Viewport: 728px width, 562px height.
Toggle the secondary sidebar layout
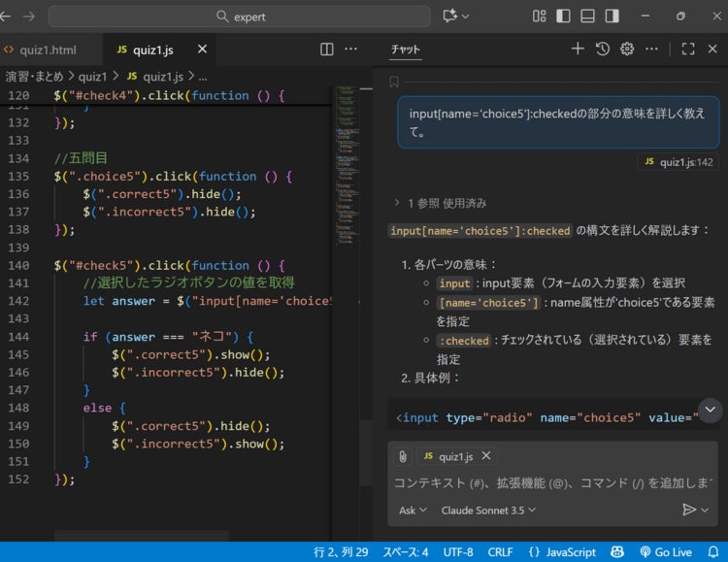612,17
